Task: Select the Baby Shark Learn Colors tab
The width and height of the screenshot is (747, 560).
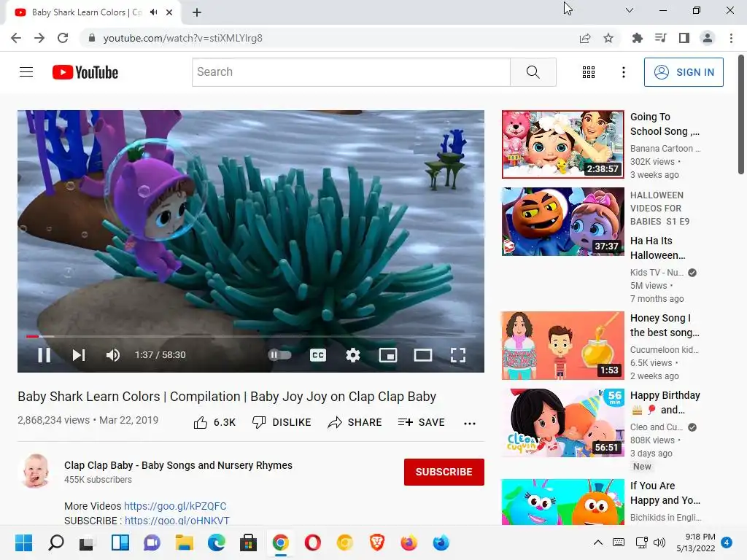Action: pyautogui.click(x=87, y=12)
